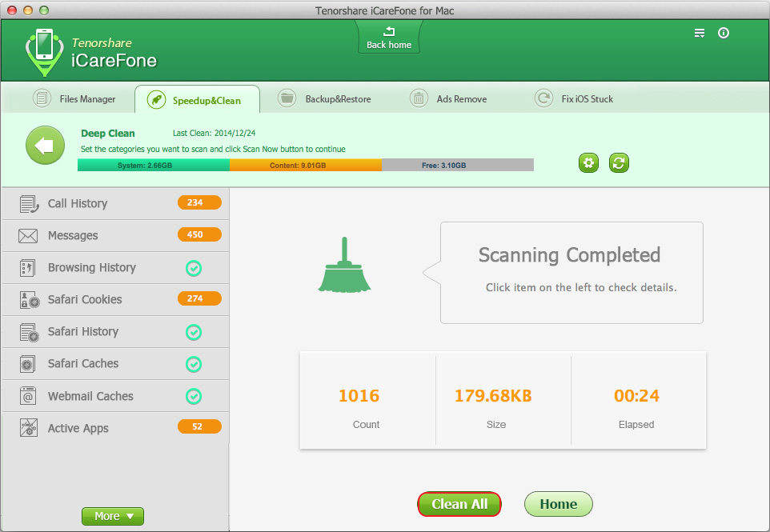
Task: Open the Messages category
Action: [115, 236]
